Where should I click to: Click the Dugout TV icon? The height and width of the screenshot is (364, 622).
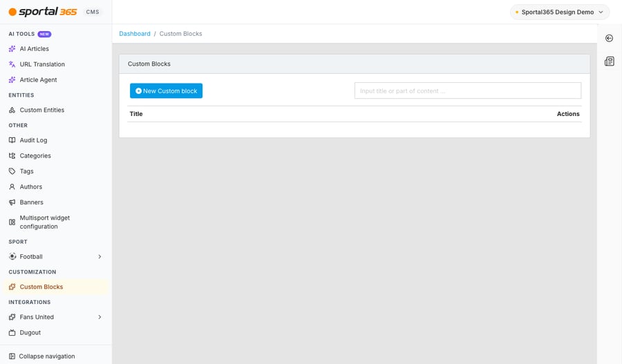12,332
